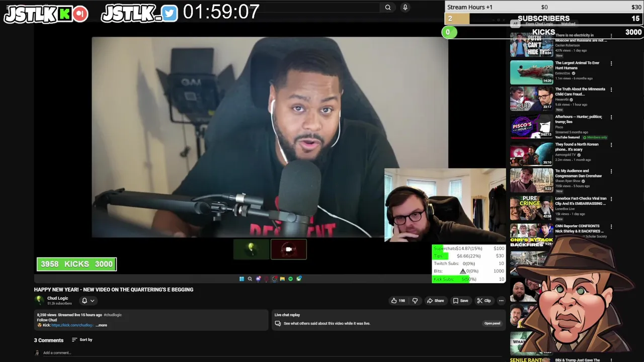644x362 pixels.
Task: Click the webcam overlay of streamer with headphones
Action: click(x=445, y=205)
